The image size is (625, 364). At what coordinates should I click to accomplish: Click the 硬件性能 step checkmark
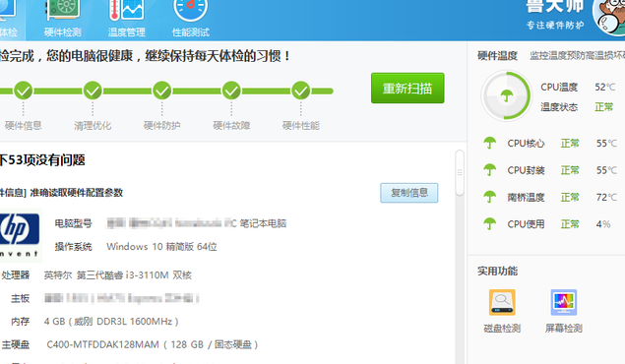coord(300,91)
